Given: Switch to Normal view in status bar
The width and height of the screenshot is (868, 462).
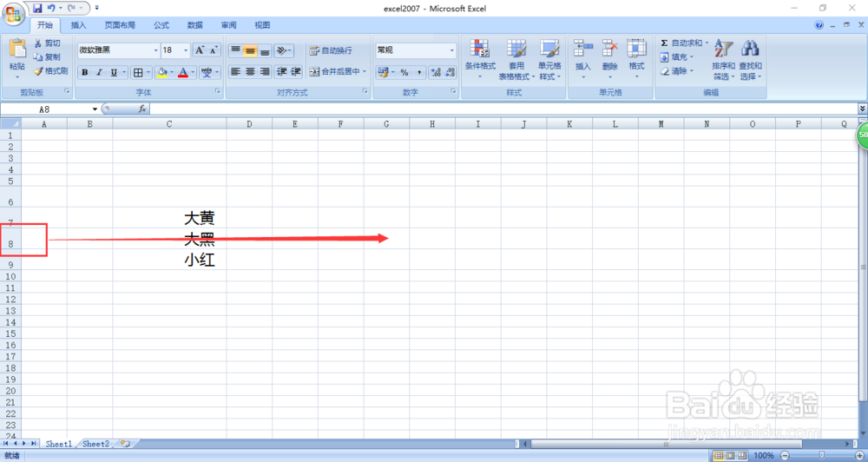Looking at the screenshot, I should click(x=719, y=455).
